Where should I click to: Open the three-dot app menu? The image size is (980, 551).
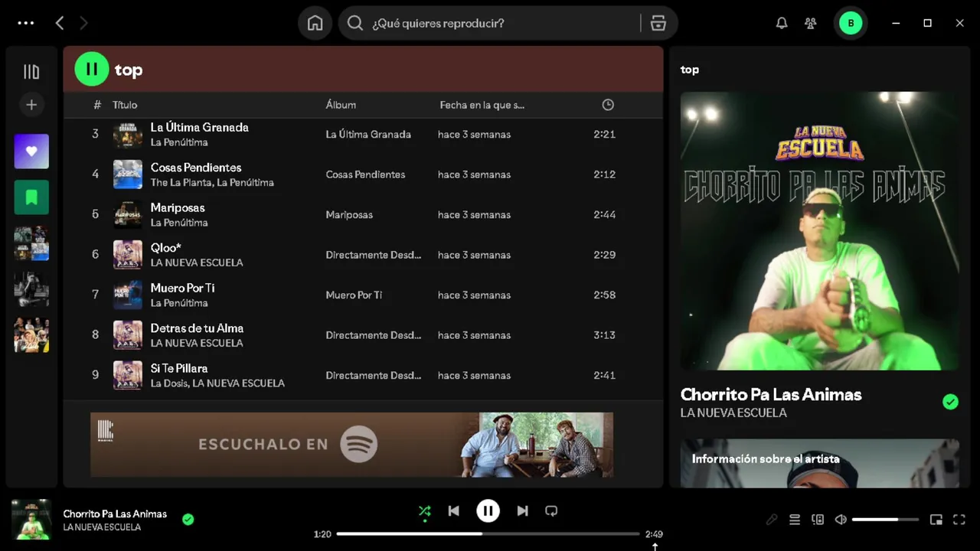tap(26, 23)
